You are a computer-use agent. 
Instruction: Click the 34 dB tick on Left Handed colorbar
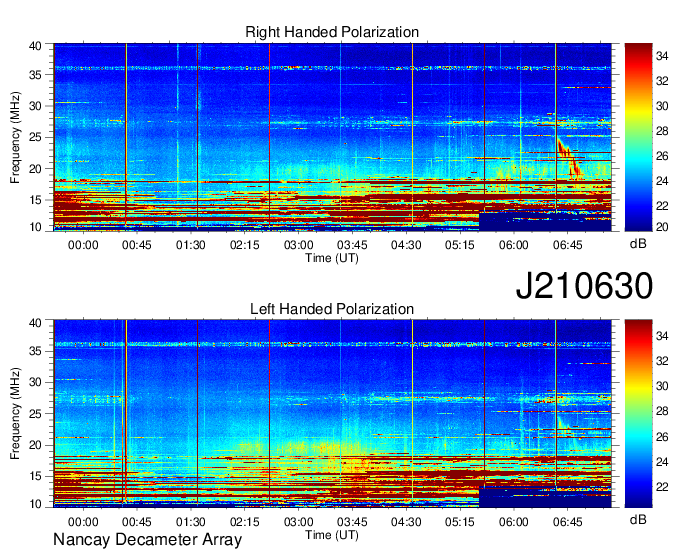click(662, 336)
